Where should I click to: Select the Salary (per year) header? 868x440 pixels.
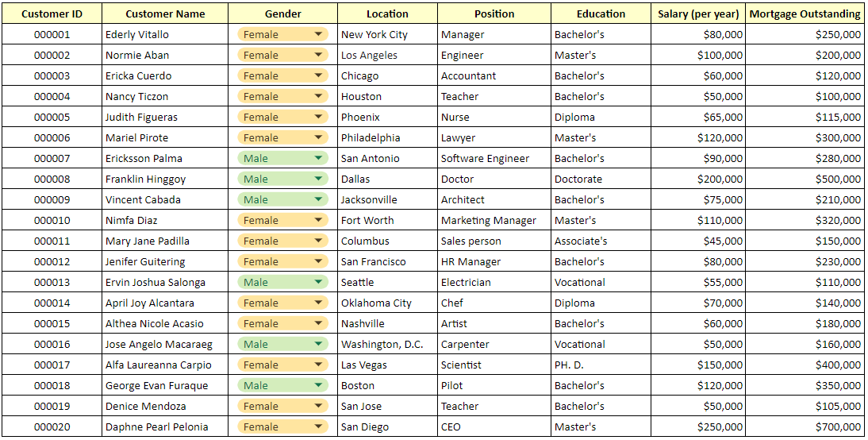coord(698,14)
